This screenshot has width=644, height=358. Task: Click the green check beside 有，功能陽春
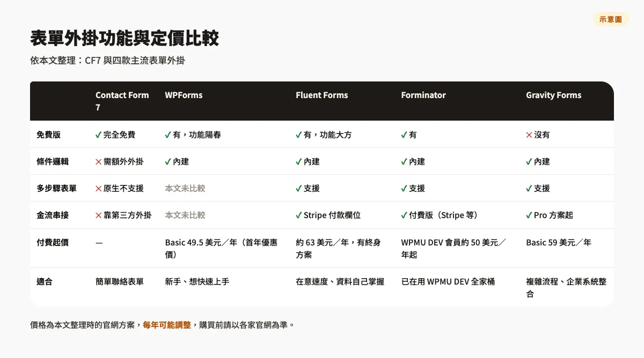[x=168, y=135]
